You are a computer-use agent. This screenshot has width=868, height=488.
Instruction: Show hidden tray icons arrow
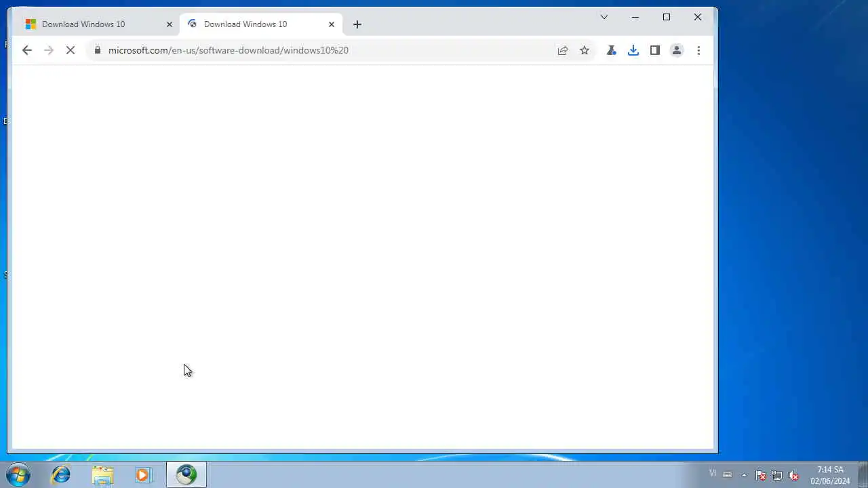tap(744, 475)
